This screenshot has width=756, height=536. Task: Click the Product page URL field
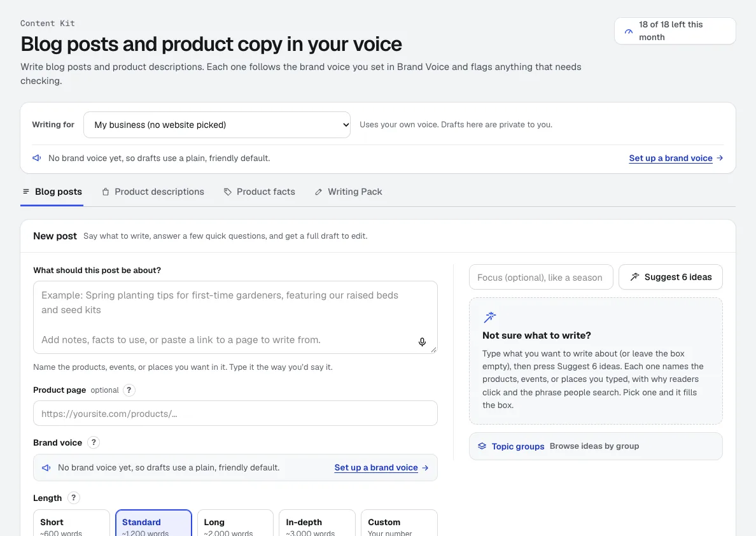click(x=235, y=413)
